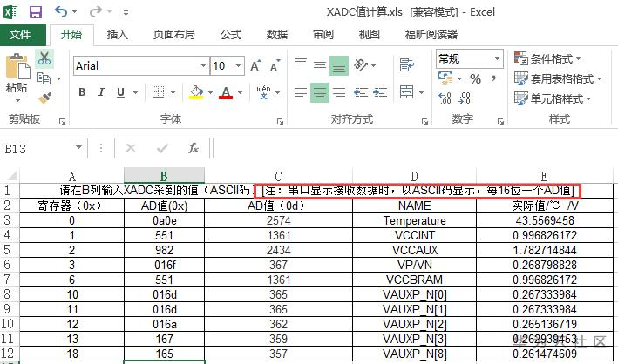Open the 常规 number format dropdown
This screenshot has width=618, height=364.
tap(497, 59)
